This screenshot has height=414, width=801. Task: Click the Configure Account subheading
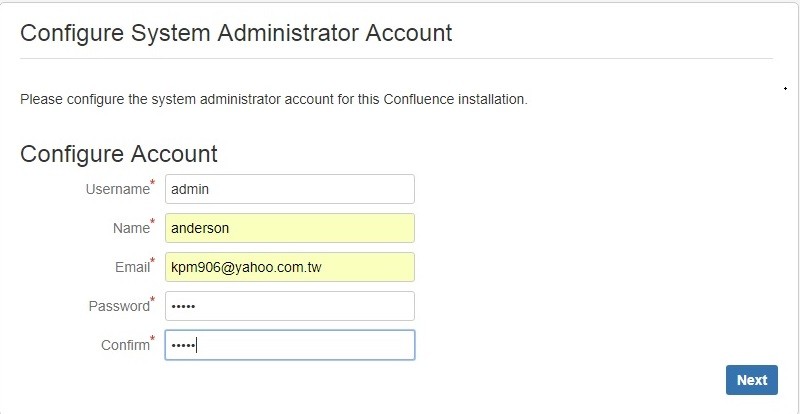[x=119, y=154]
